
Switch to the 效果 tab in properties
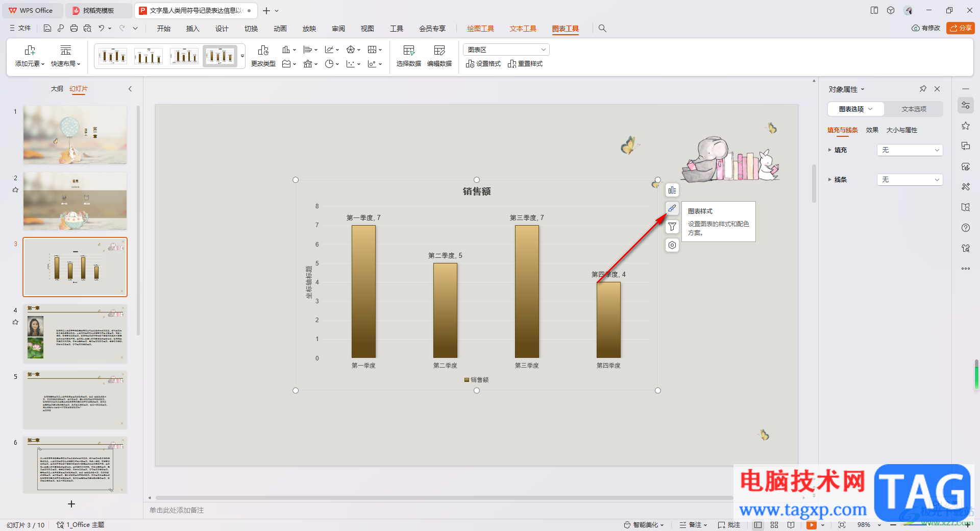coord(872,130)
